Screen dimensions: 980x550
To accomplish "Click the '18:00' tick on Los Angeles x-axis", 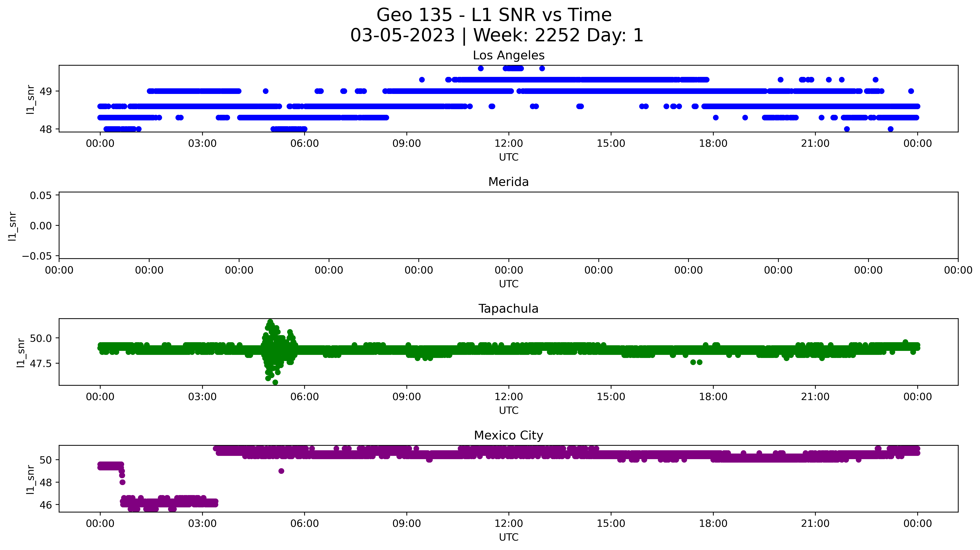I will tap(713, 143).
